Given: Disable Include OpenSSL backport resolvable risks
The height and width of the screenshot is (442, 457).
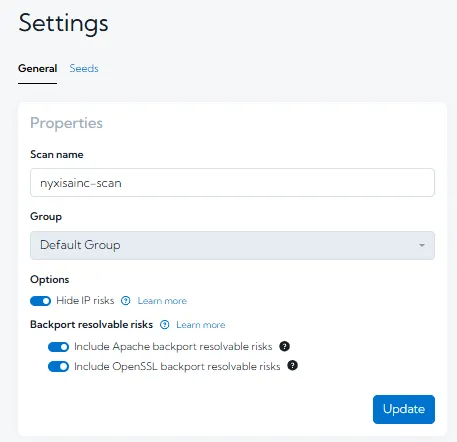Looking at the screenshot, I should tap(58, 367).
